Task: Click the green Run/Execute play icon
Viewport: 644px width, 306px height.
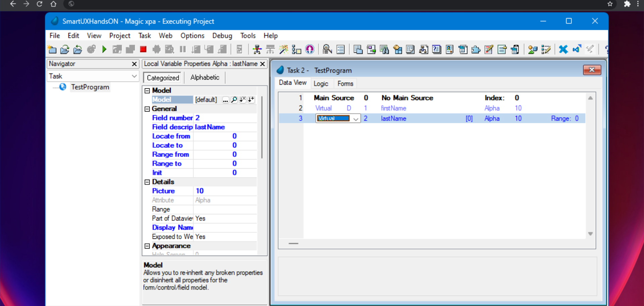Action: point(104,50)
